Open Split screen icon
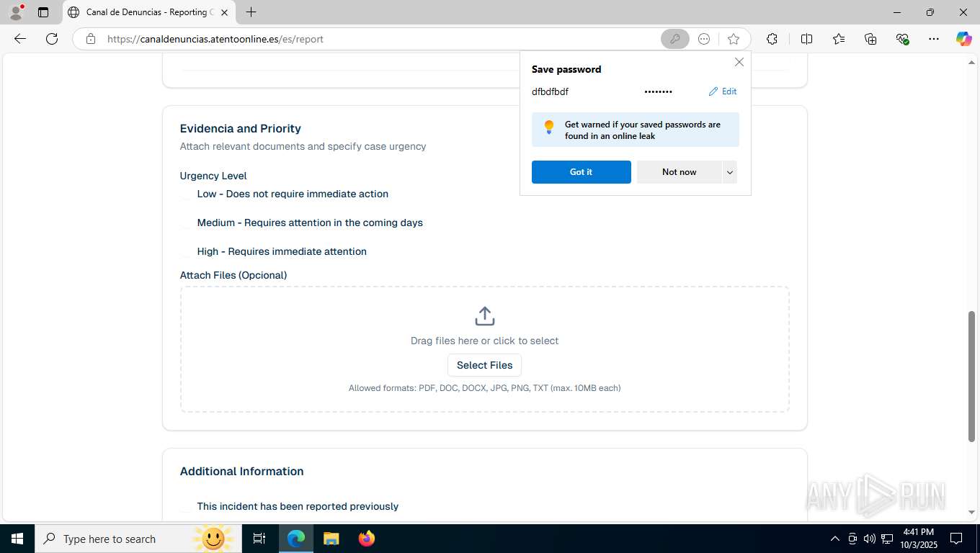This screenshot has height=553, width=980. click(806, 39)
